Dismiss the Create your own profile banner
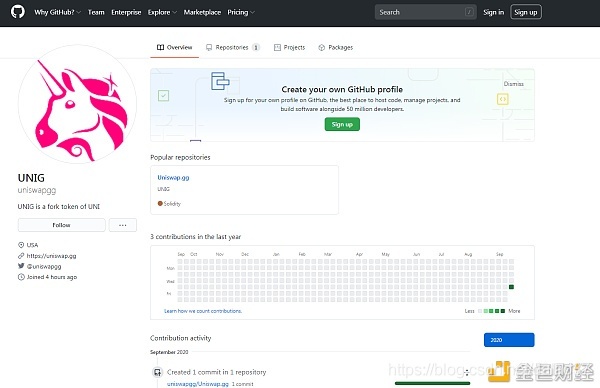This screenshot has height=388, width=600. [514, 84]
